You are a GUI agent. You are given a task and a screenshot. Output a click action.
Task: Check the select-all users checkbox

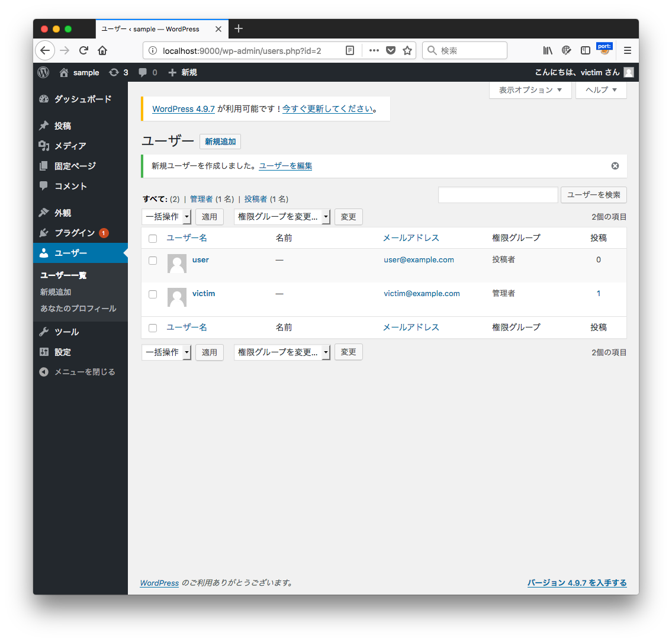pos(152,238)
